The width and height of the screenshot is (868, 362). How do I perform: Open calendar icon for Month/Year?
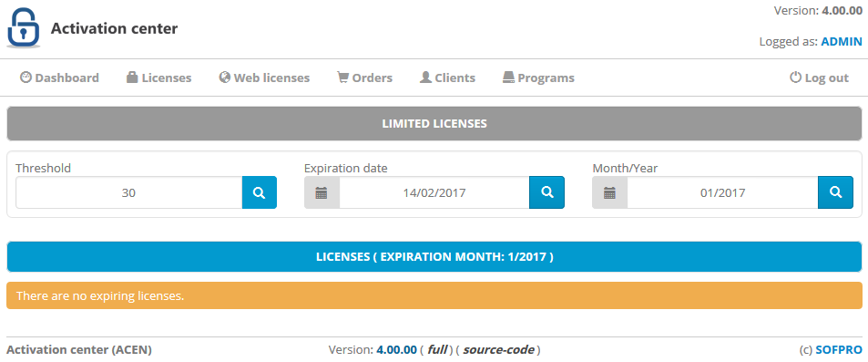[609, 192]
